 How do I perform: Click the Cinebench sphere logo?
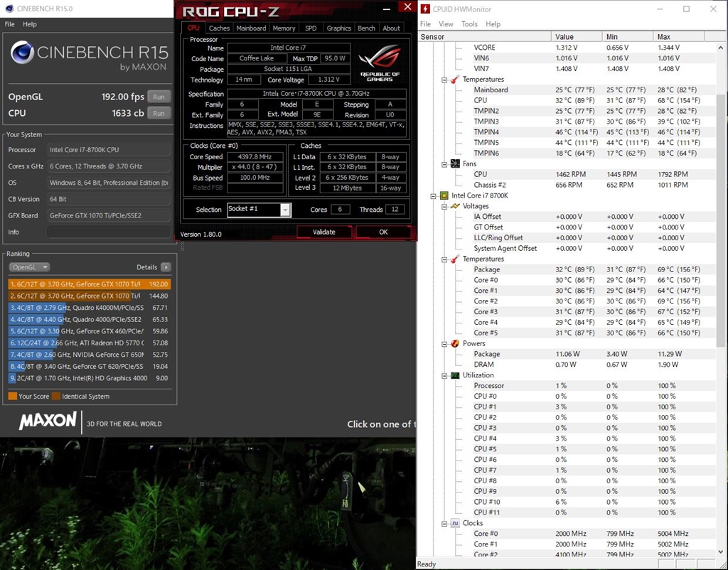click(x=22, y=52)
